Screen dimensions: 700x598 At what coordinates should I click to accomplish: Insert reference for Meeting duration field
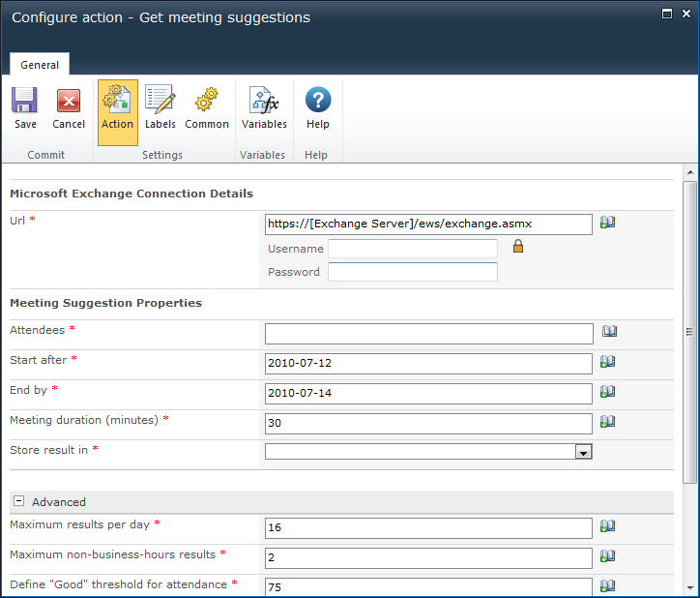point(607,422)
